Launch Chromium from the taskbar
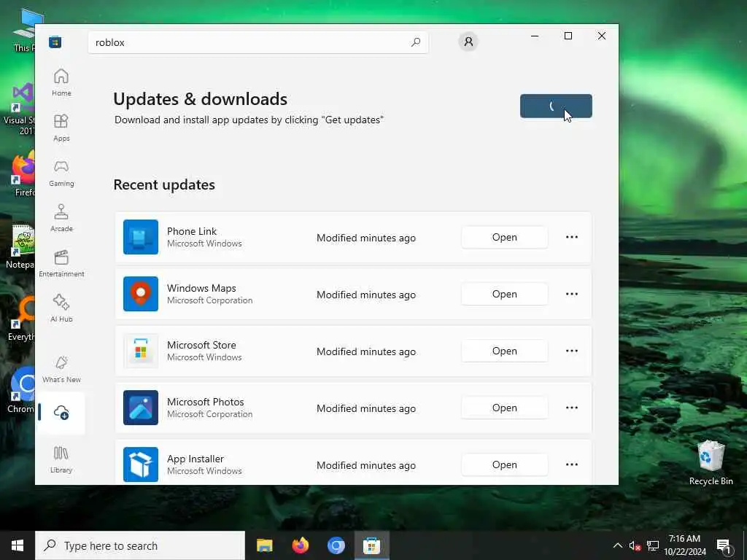This screenshot has height=560, width=747. (x=336, y=545)
